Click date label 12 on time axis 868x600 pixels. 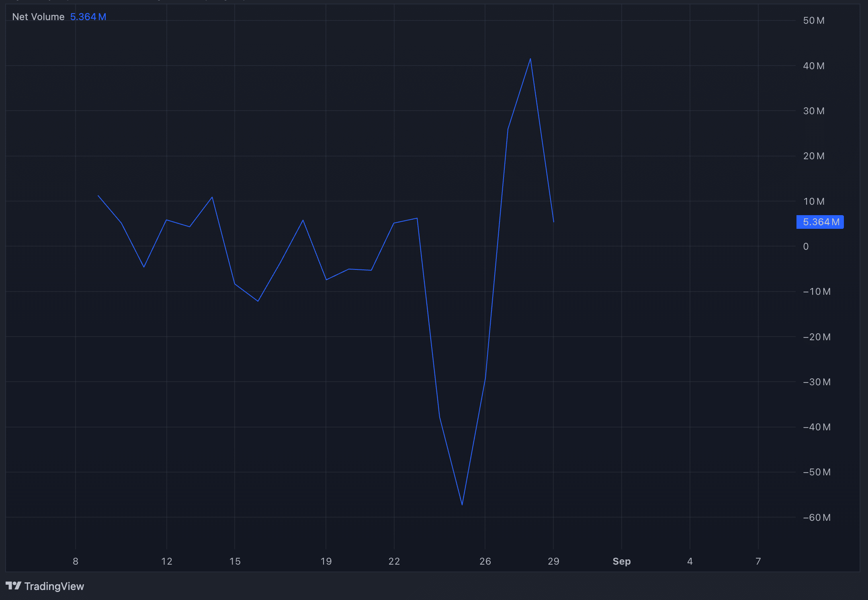[167, 561]
